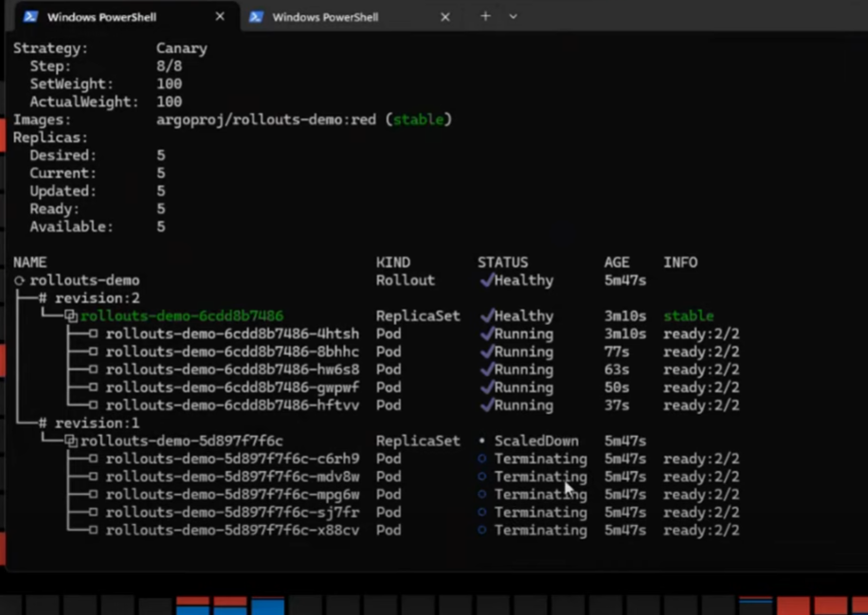Click the Terminating circle for pod c6rh9
This screenshot has height=615, width=868.
(x=482, y=459)
